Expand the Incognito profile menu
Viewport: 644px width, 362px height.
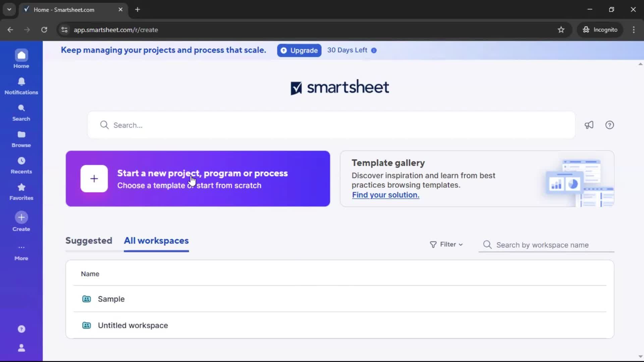pos(600,29)
